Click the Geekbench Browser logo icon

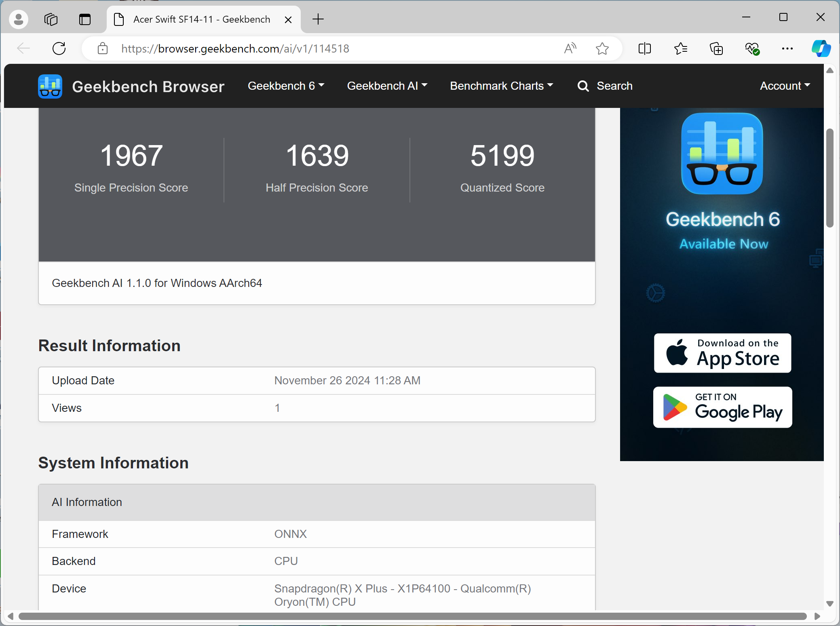[x=50, y=86]
